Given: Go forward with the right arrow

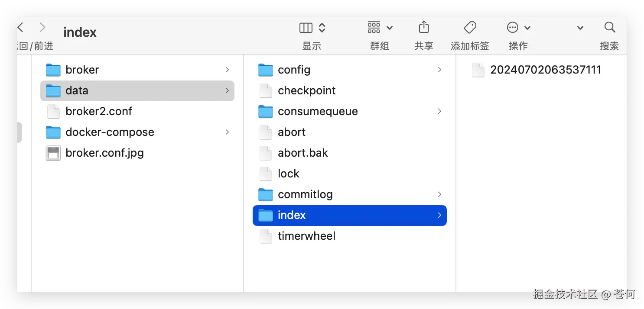Looking at the screenshot, I should coord(42,28).
